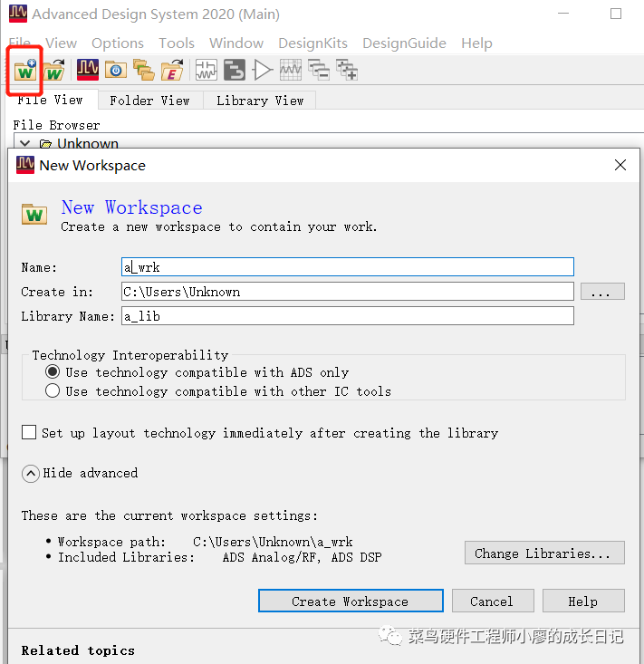The image size is (644, 664).
Task: Click the Create Workspace button
Action: point(351,601)
